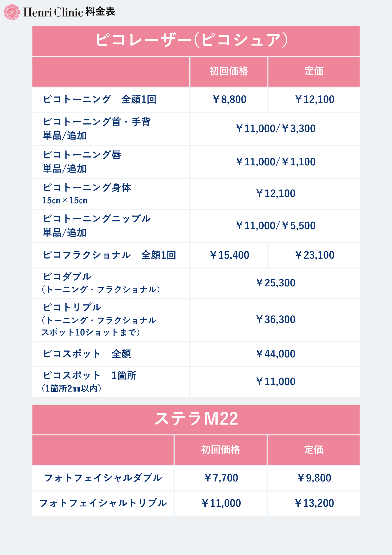This screenshot has height=555, width=392.
Task: Click the 料金表 title text
Action: tap(100, 12)
